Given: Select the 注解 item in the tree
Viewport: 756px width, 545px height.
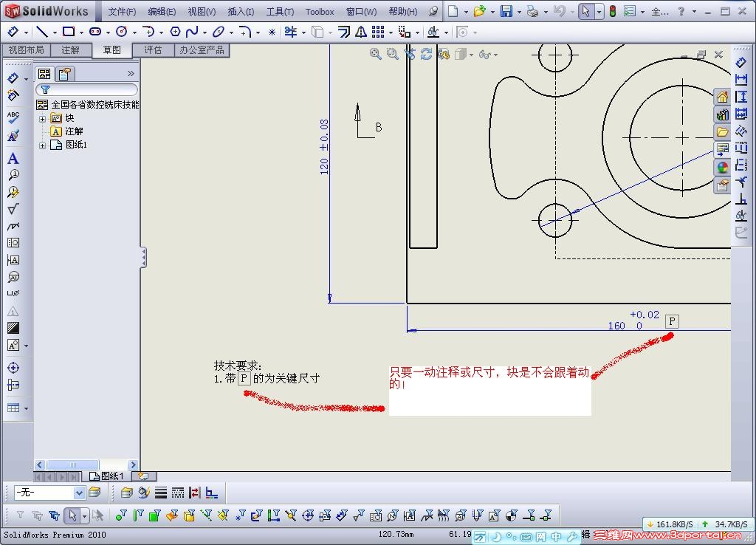Looking at the screenshot, I should 74,131.
